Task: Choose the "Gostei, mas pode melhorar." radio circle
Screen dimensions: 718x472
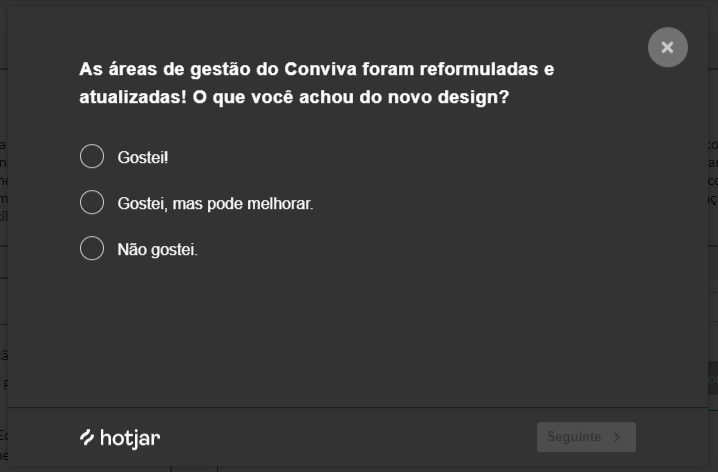Action: (92, 203)
